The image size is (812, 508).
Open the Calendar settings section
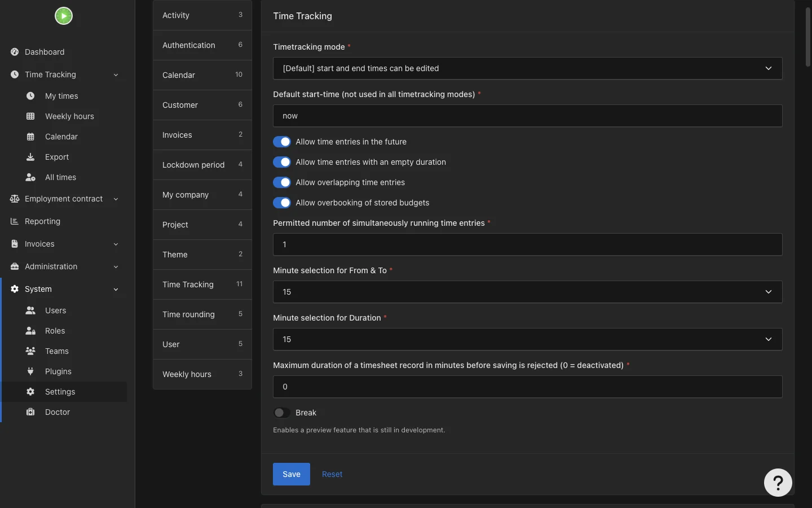[x=202, y=75]
